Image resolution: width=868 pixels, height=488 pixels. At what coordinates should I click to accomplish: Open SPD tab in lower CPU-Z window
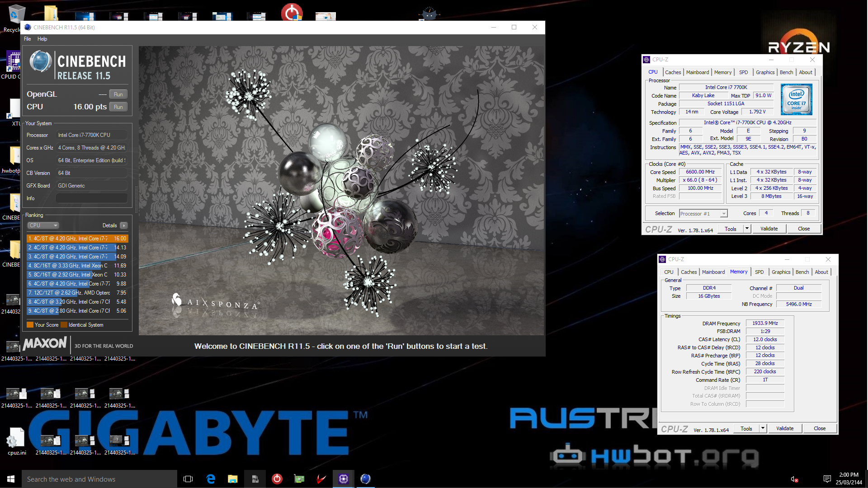(x=759, y=272)
